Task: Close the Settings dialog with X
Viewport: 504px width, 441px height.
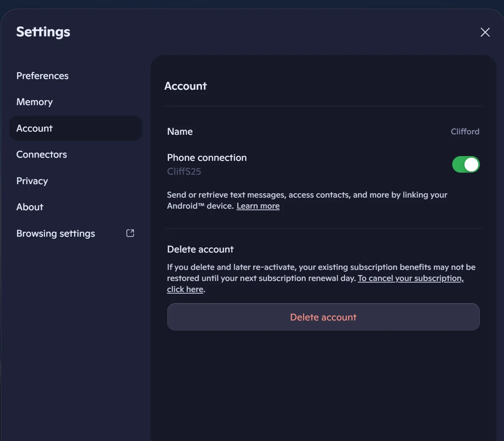Action: 485,32
